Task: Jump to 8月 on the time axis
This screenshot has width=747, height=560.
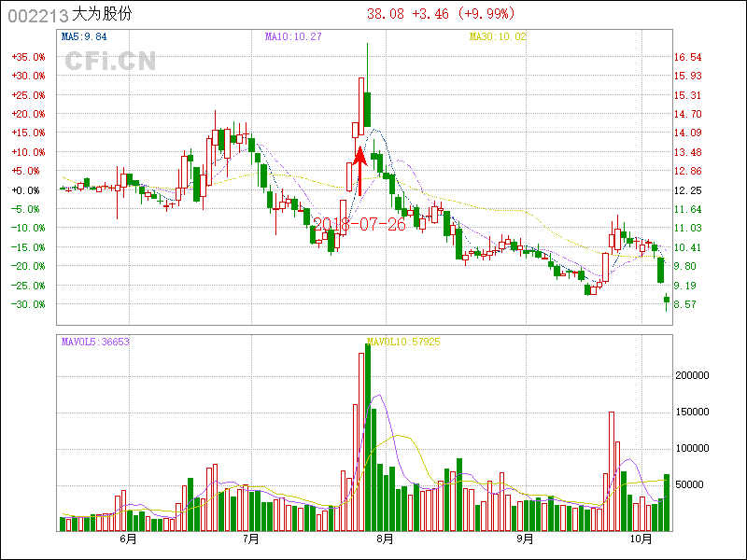Action: tap(385, 539)
